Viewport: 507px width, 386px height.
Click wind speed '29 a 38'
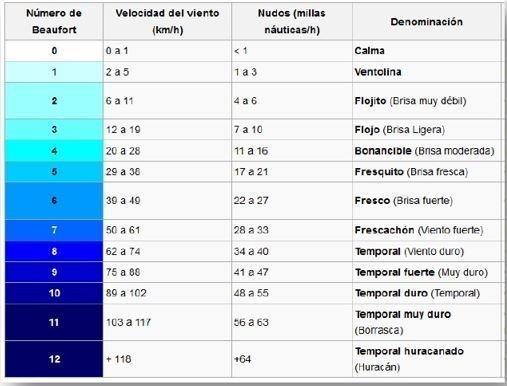[x=123, y=172]
